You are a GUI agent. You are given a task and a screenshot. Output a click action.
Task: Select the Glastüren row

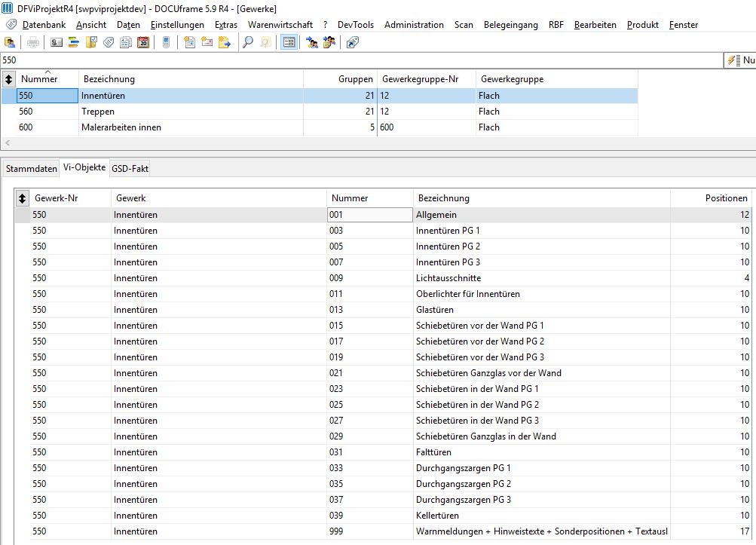384,310
